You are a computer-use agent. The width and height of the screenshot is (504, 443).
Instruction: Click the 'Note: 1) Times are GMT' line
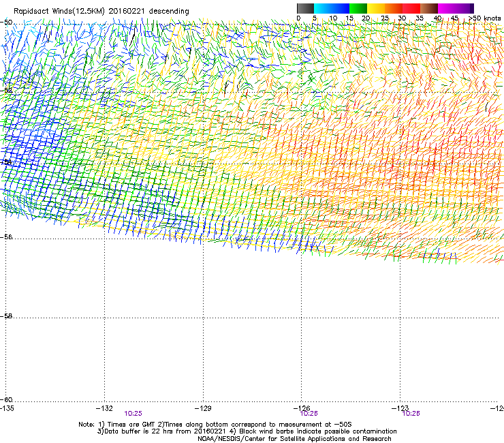(215, 425)
